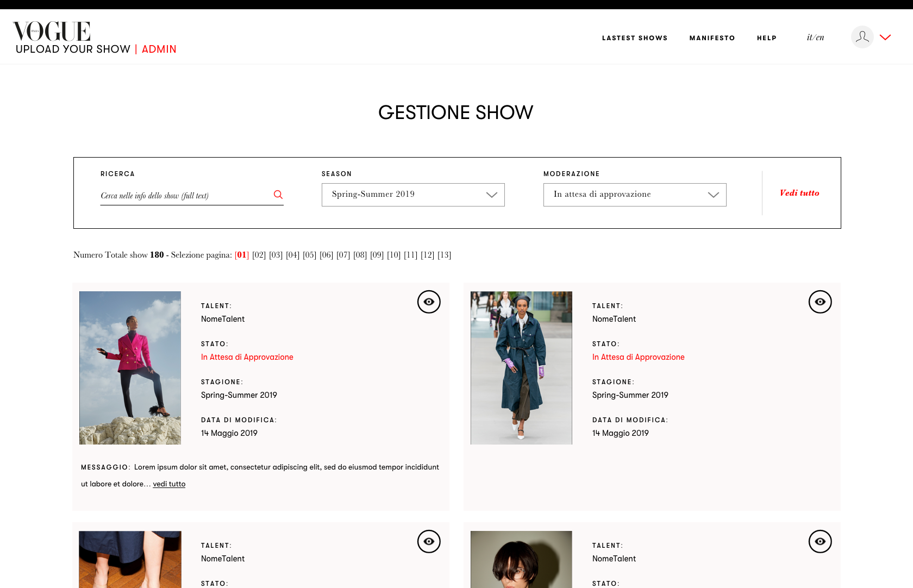Click the eye icon on first show card

[x=429, y=302]
